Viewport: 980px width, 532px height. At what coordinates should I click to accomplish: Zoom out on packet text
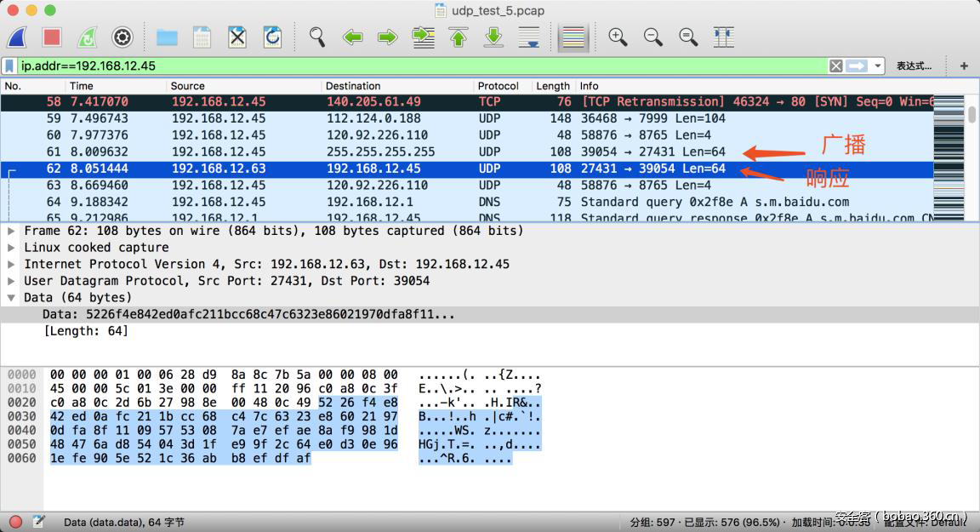click(653, 37)
